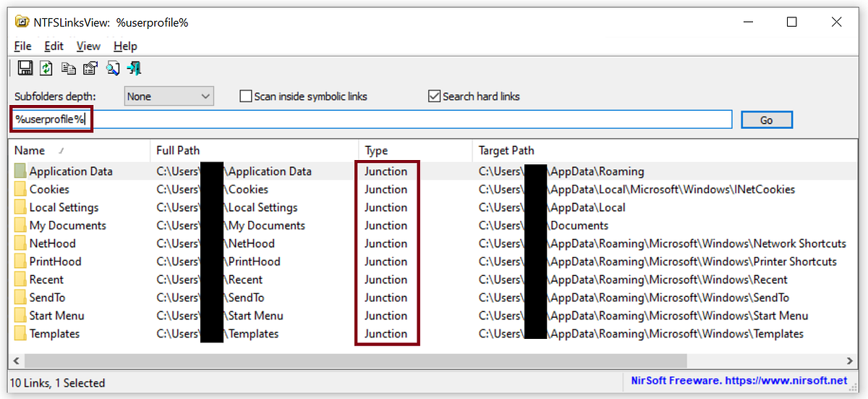Click the My Documents full path cell
Screen dimensions: 868x399
(x=231, y=226)
